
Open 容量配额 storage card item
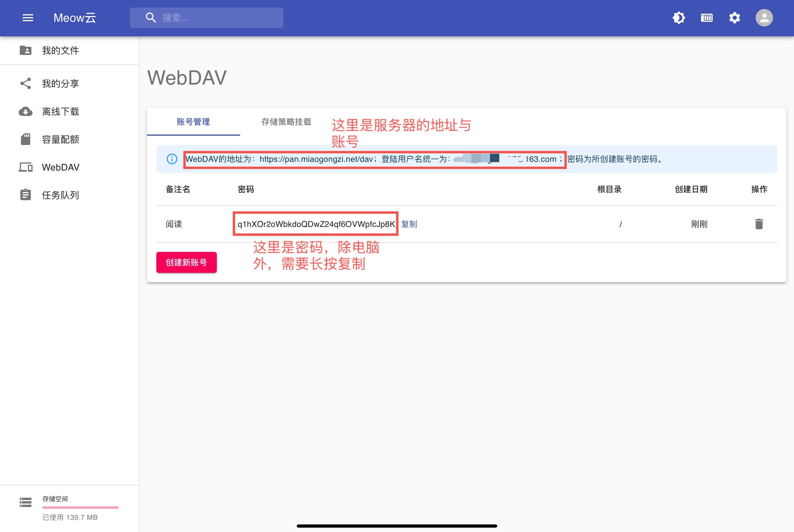coord(60,139)
